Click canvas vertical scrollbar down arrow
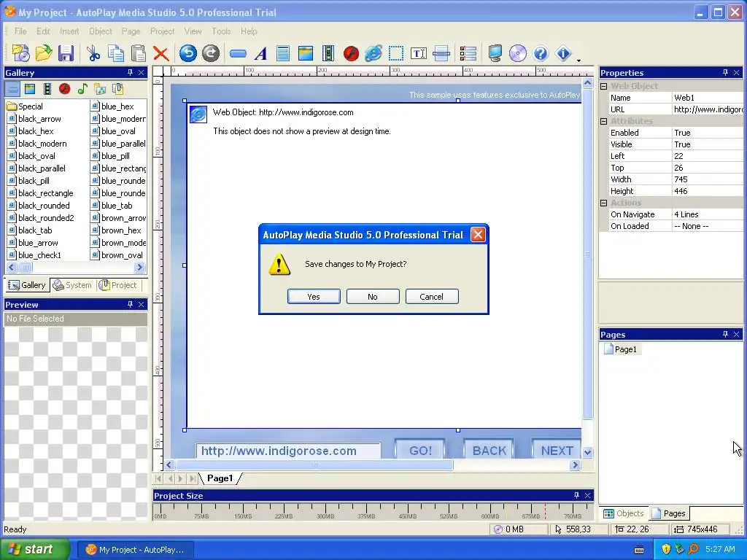This screenshot has height=560, width=747. click(x=587, y=453)
